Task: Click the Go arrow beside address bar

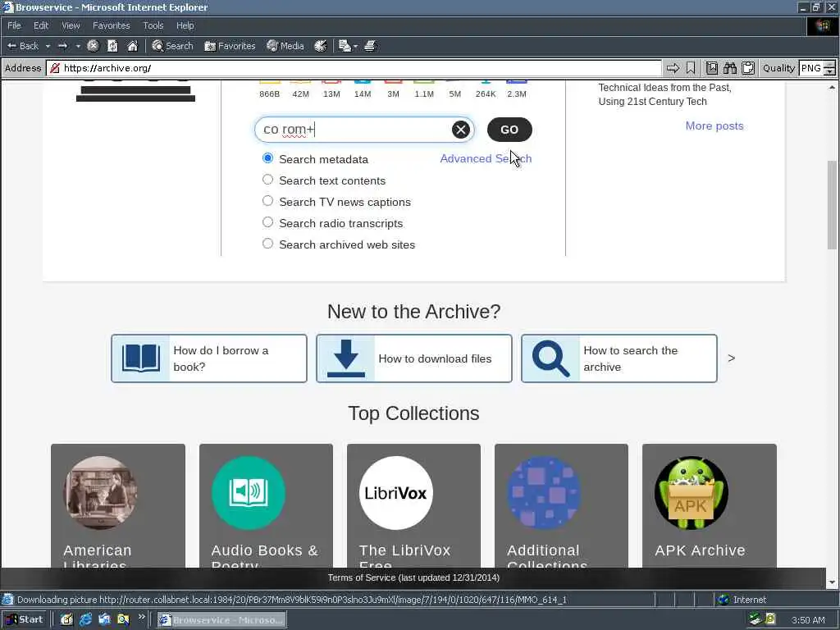Action: tap(673, 68)
